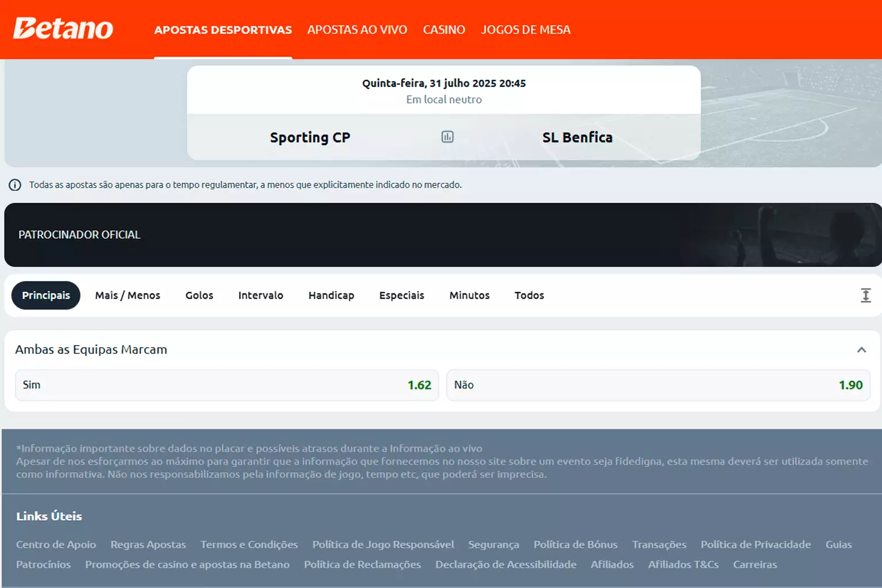Click the Em local neutro label
The width and height of the screenshot is (882, 588).
tap(444, 99)
